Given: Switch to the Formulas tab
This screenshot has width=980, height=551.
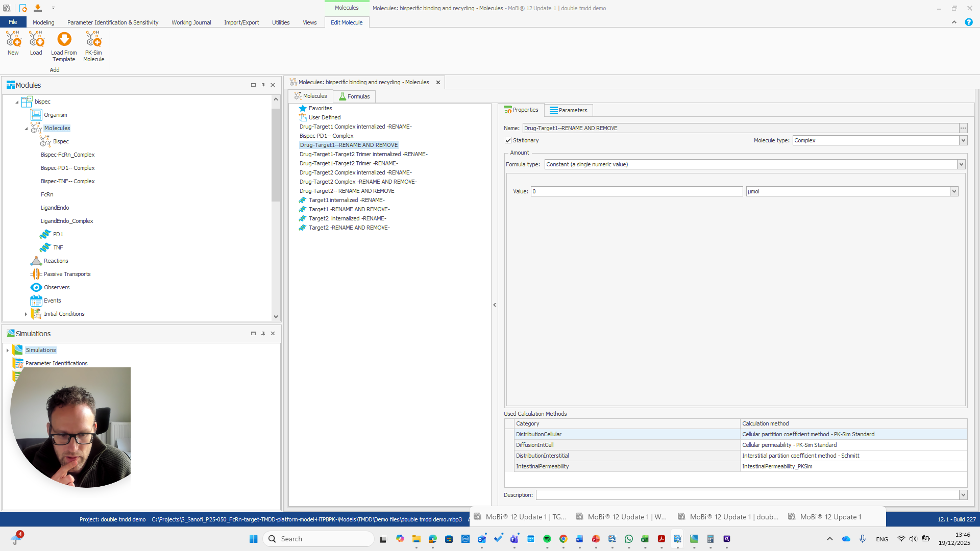Looking at the screenshot, I should (x=354, y=96).
